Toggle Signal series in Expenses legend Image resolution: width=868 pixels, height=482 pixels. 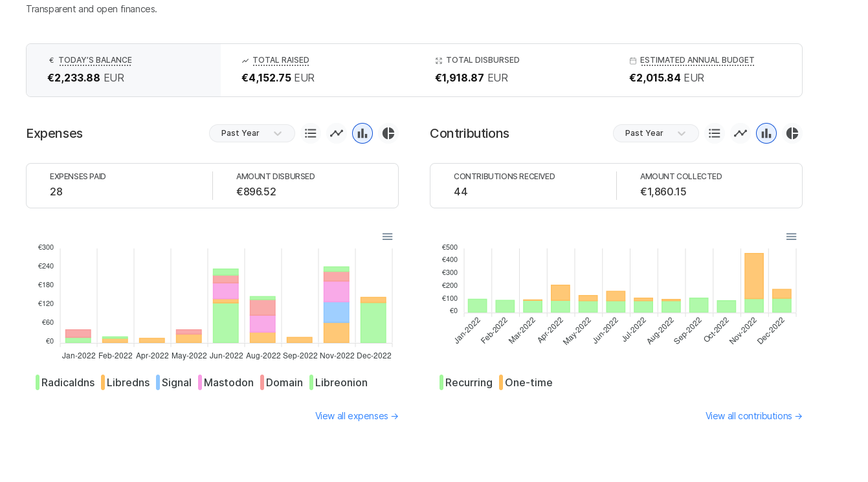click(x=176, y=382)
